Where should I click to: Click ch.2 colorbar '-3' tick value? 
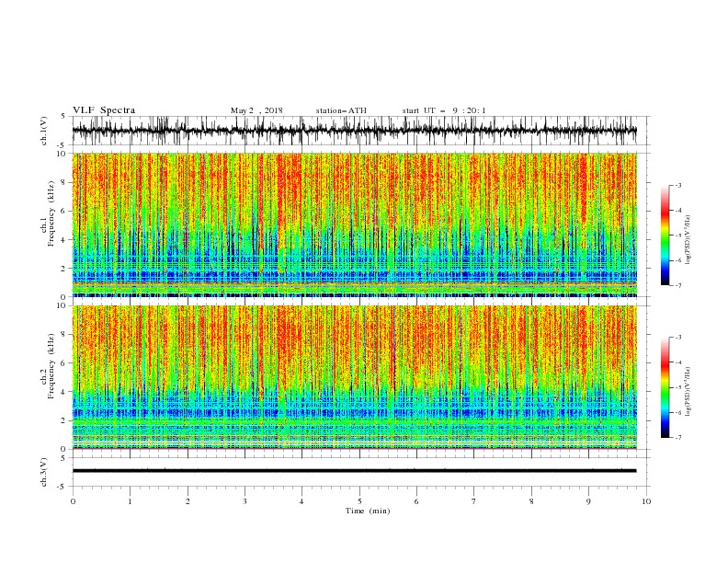click(678, 338)
